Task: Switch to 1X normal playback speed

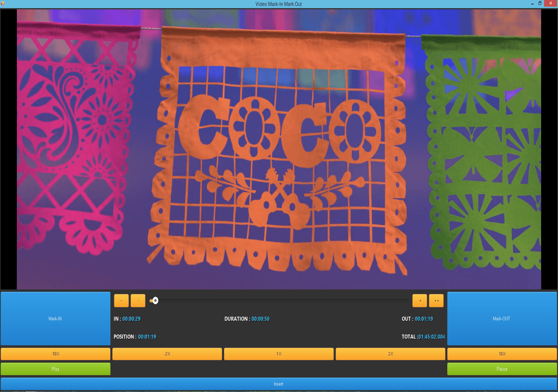Action: [279, 354]
